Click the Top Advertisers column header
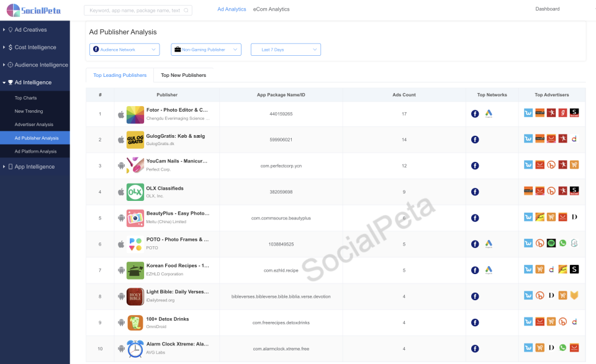This screenshot has height=364, width=596. [x=552, y=95]
